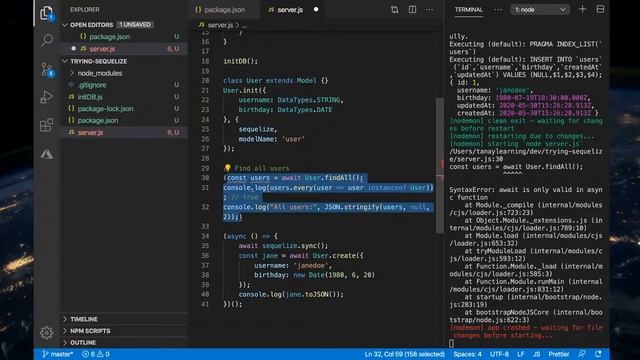Open the 1: node terminal dropdown

[540, 9]
